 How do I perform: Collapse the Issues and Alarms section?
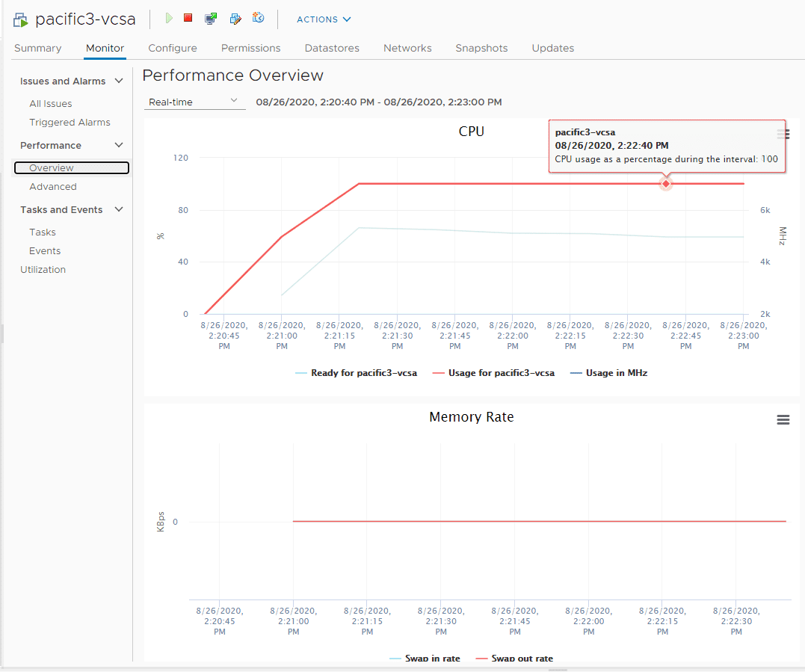coord(119,81)
